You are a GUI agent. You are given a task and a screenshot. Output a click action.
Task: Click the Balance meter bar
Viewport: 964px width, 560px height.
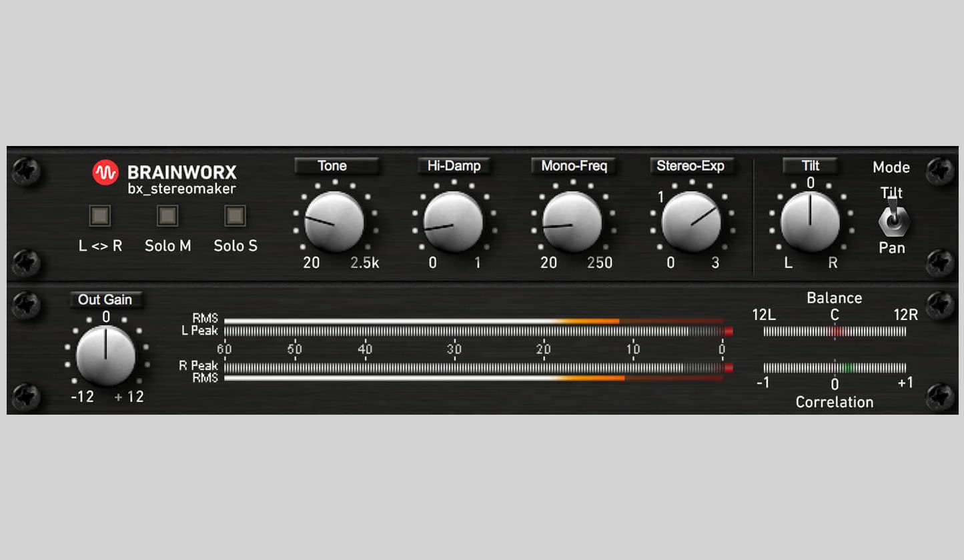coord(835,331)
